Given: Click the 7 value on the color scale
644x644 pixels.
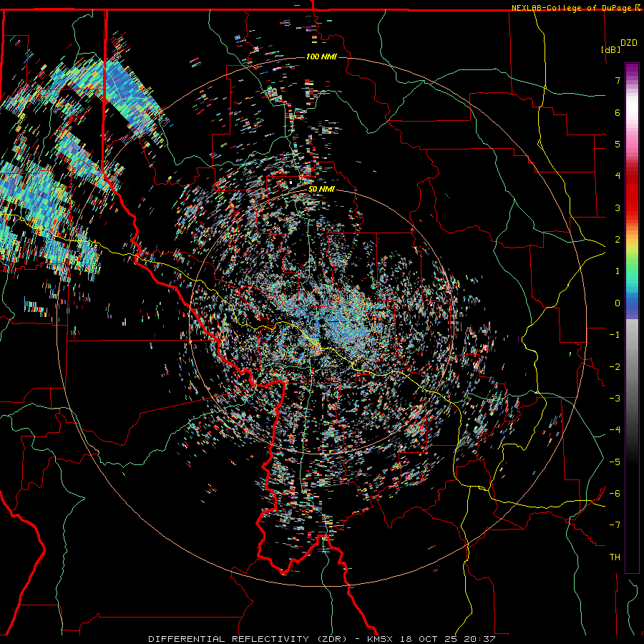Looking at the screenshot, I should tap(618, 80).
